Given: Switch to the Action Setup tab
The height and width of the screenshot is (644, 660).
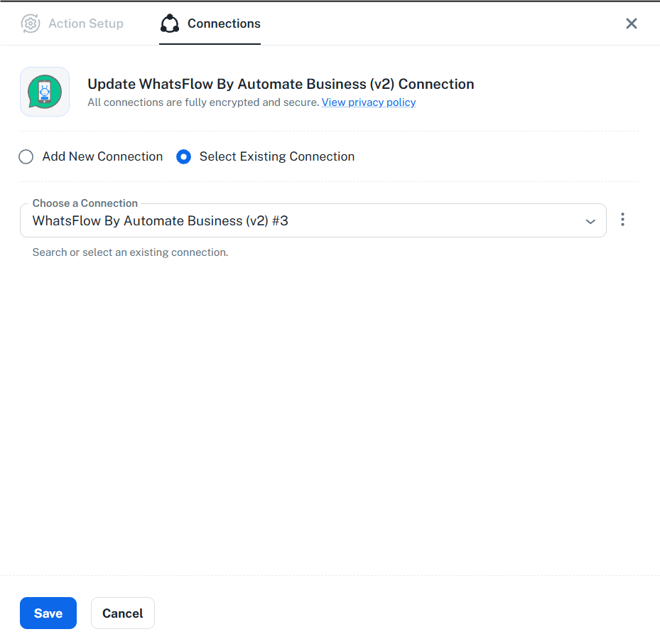Looking at the screenshot, I should click(72, 23).
